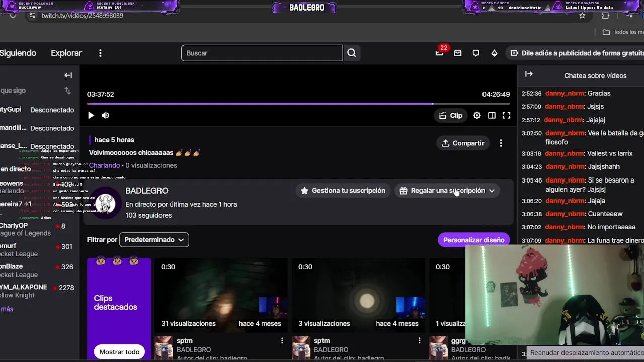Click Personalizar diseño button
Image resolution: width=644 pixels, height=362 pixels.
(x=473, y=240)
